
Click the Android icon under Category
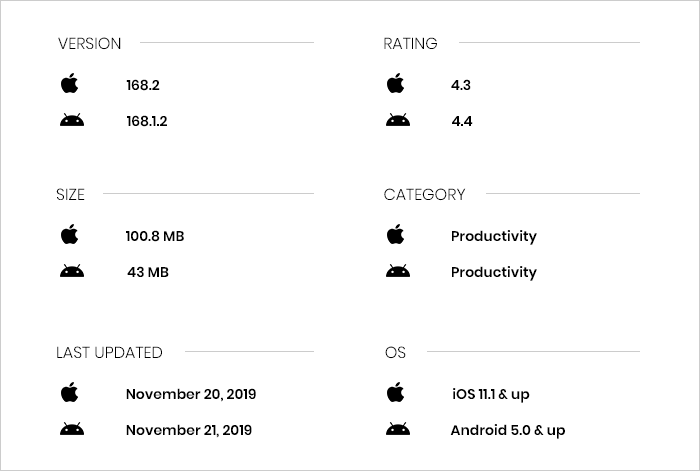[x=397, y=271]
